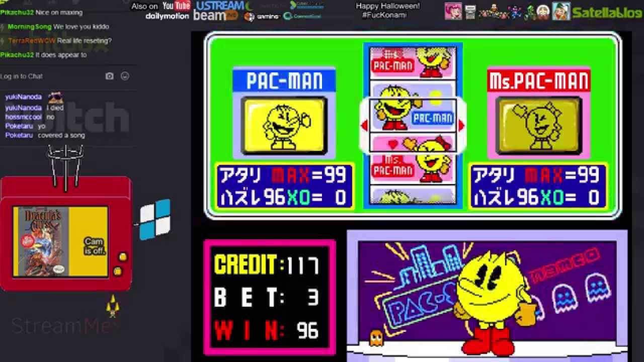Image resolution: width=644 pixels, height=362 pixels.
Task: Click the Pac-Man mascot's face with the glove
Action: pyautogui.click(x=491, y=287)
